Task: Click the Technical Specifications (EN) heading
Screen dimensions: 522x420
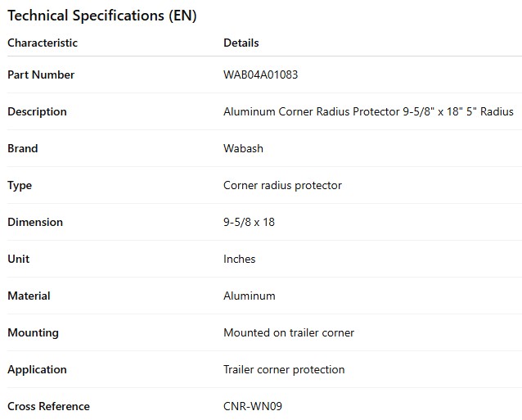Action: click(x=101, y=15)
